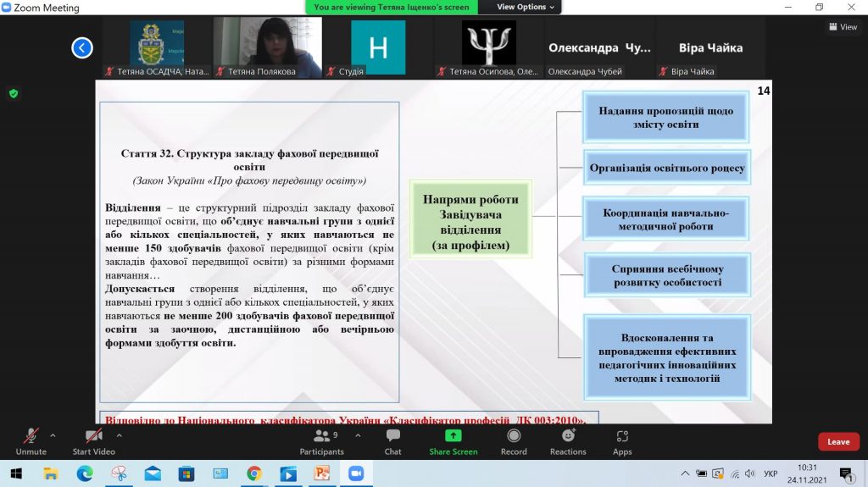868x487 pixels.
Task: Open the Chat panel
Action: (392, 440)
